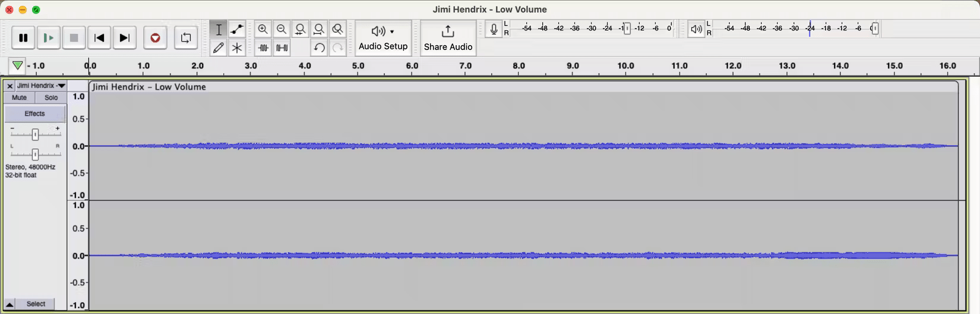Stop playback with the Stop button
The height and width of the screenshot is (314, 980).
coord(74,38)
